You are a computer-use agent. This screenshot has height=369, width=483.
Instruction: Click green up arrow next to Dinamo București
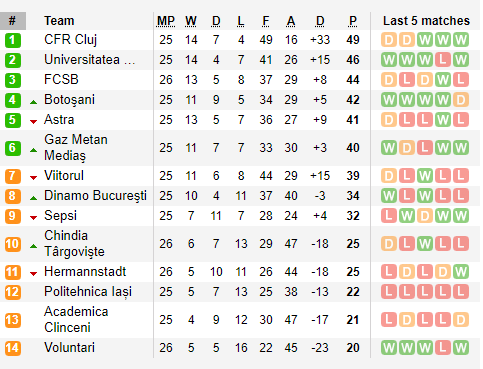tap(33, 198)
